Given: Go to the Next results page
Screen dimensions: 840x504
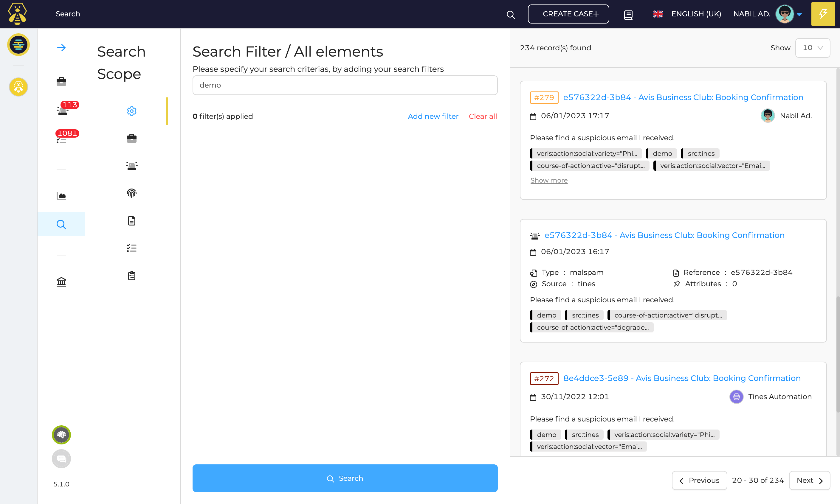Looking at the screenshot, I should [x=809, y=480].
